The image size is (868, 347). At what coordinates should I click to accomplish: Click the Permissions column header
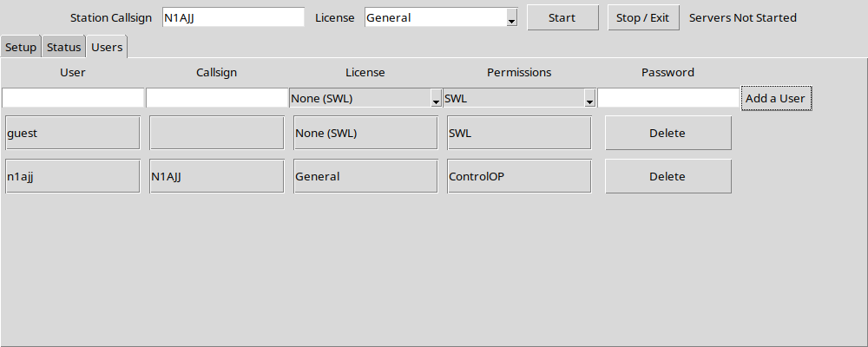[519, 73]
